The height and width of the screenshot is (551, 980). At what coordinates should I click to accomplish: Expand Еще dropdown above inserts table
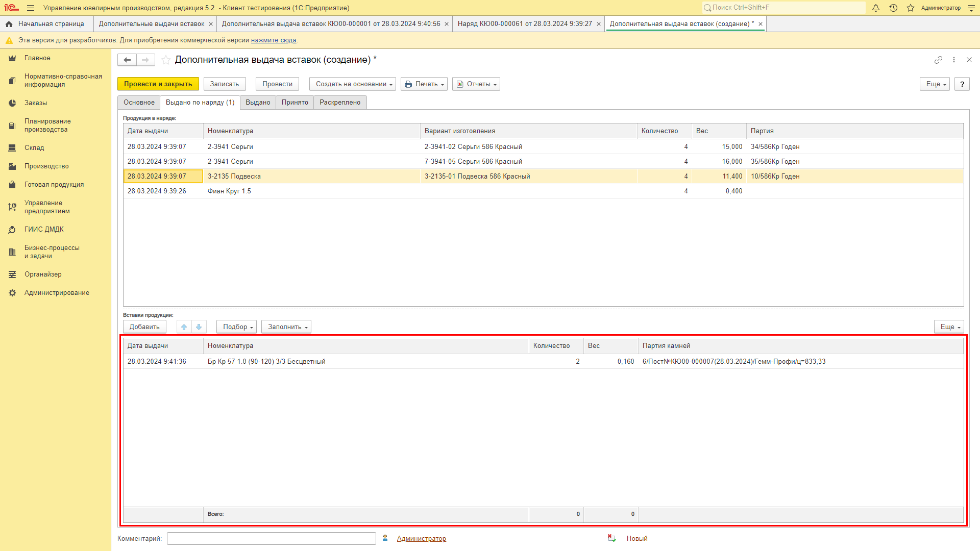tap(949, 327)
